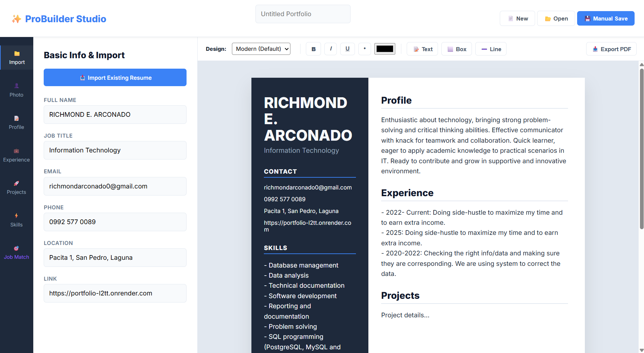Go to the Projects rocket section
Viewport: 644px width, 353px height.
16,188
